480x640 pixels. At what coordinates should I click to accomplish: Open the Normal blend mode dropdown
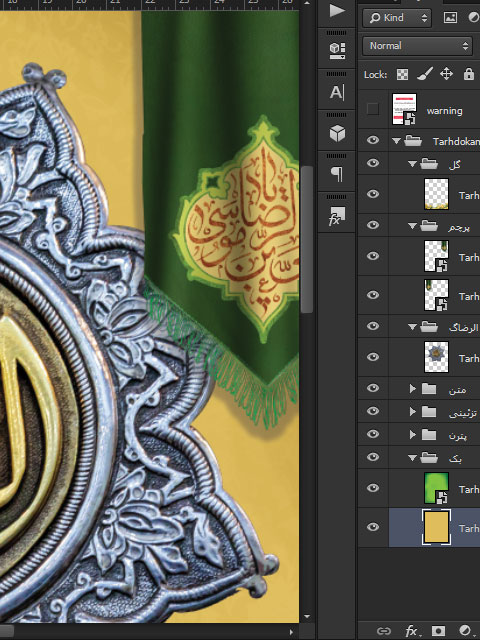click(x=419, y=46)
